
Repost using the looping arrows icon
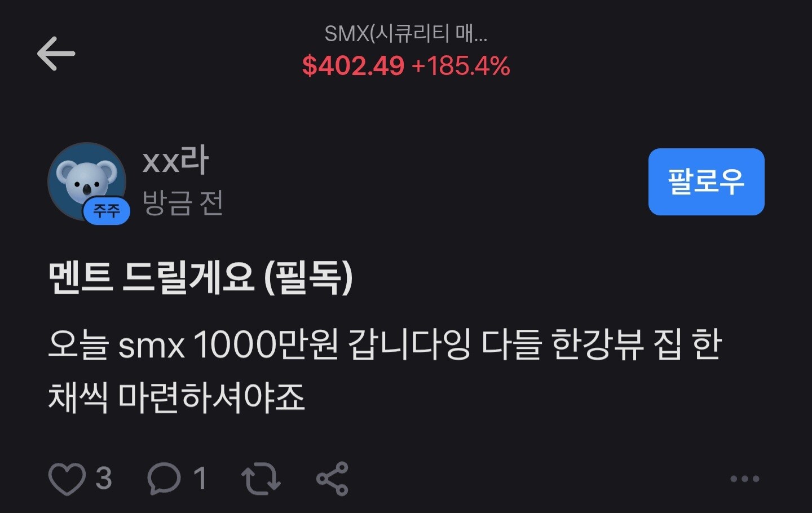[261, 479]
